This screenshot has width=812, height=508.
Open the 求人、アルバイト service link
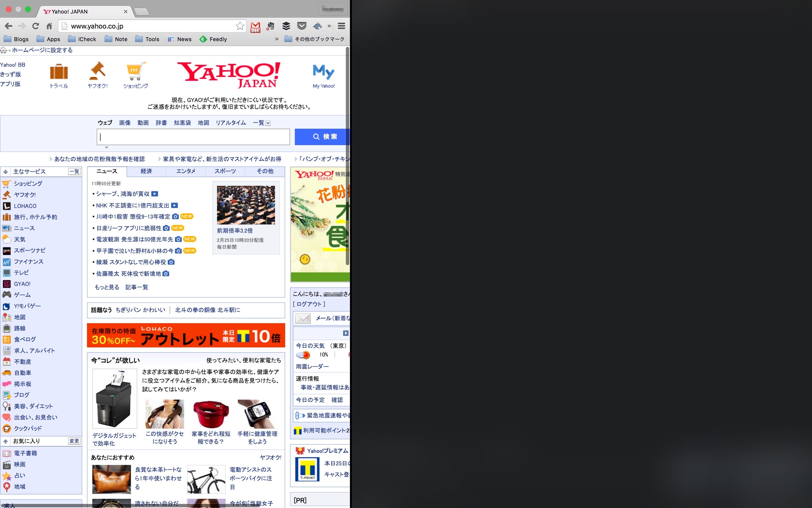pos(34,351)
